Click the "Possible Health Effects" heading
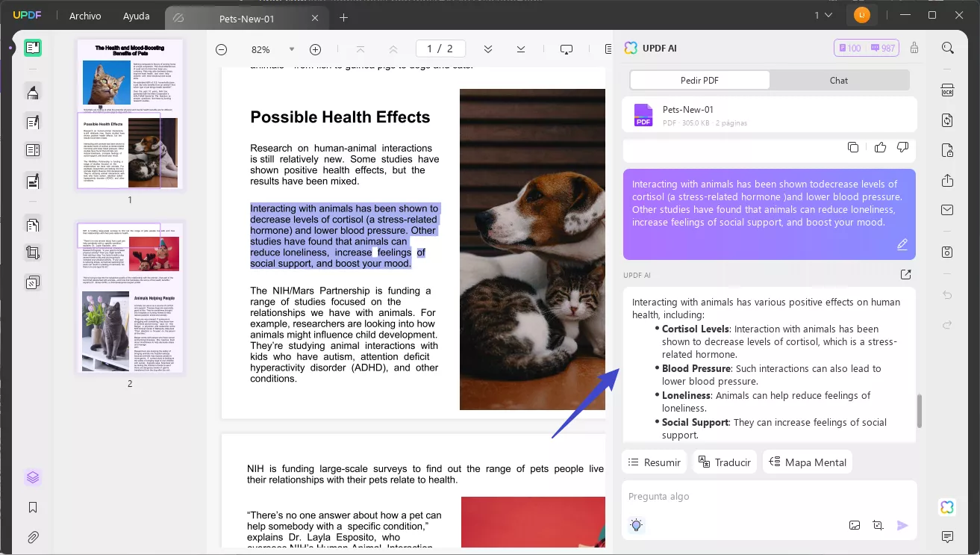Screen dimensions: 980x555 [340, 117]
